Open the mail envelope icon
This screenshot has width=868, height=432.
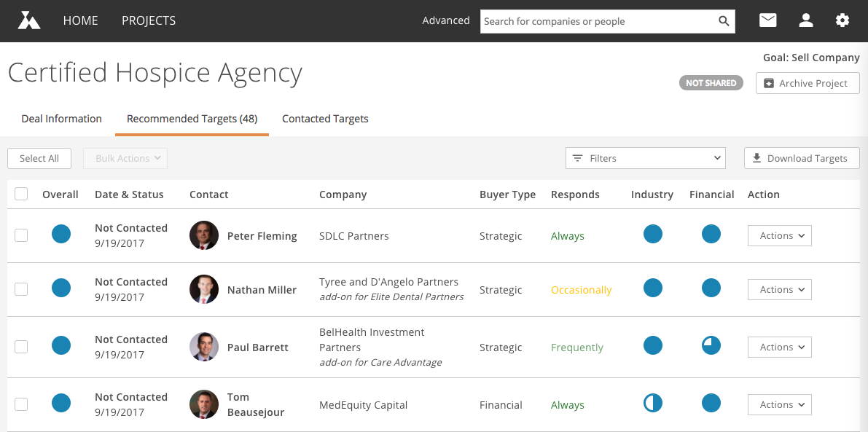point(768,20)
